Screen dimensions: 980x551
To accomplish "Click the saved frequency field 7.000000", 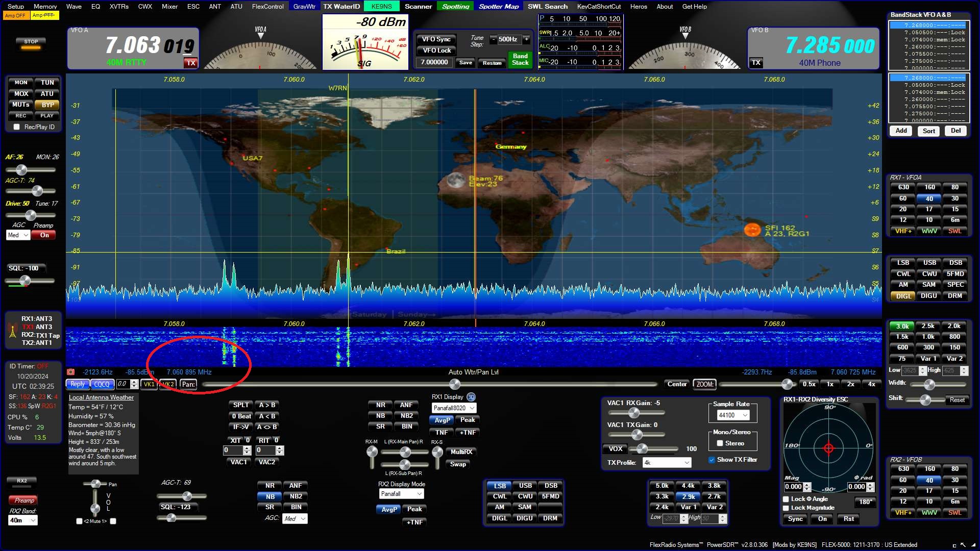I will [434, 62].
